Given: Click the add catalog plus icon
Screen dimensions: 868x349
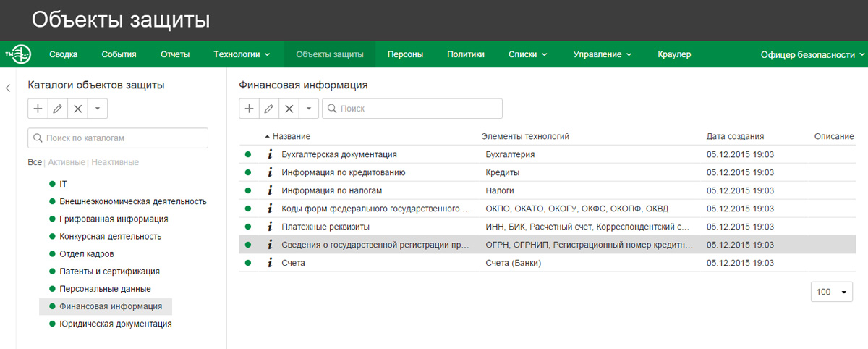Looking at the screenshot, I should (x=38, y=109).
